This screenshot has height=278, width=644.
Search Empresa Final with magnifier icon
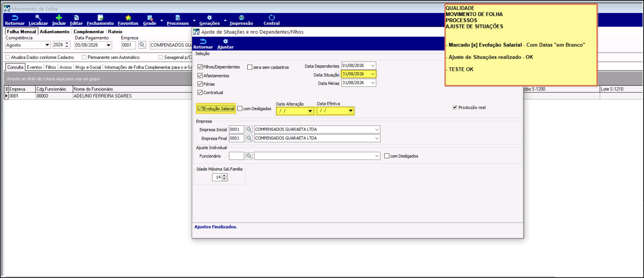pyautogui.click(x=249, y=138)
